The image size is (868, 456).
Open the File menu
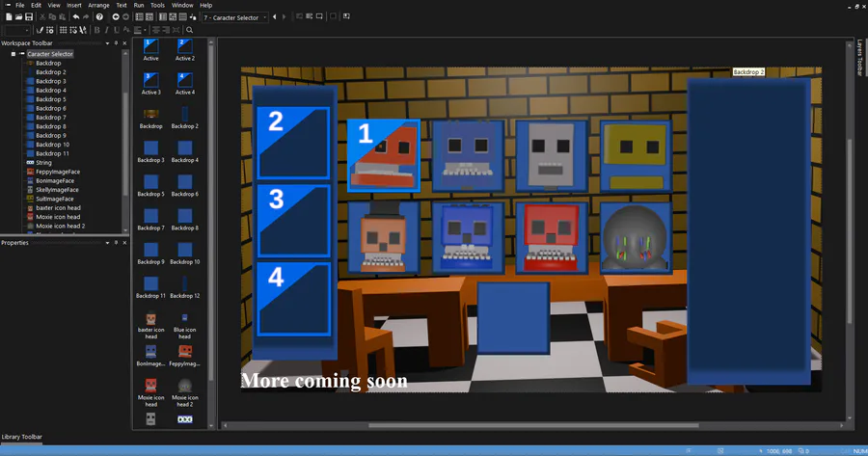[20, 5]
